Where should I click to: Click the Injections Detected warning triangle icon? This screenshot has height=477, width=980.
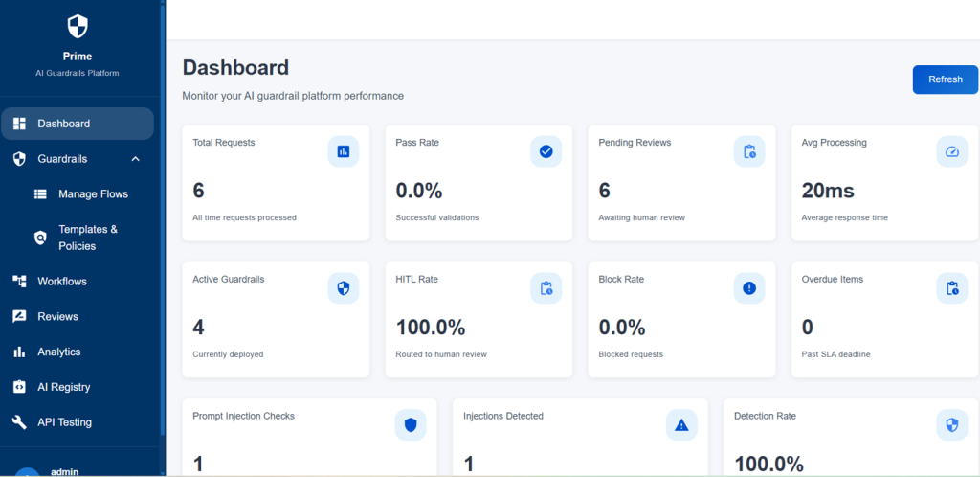pos(681,424)
